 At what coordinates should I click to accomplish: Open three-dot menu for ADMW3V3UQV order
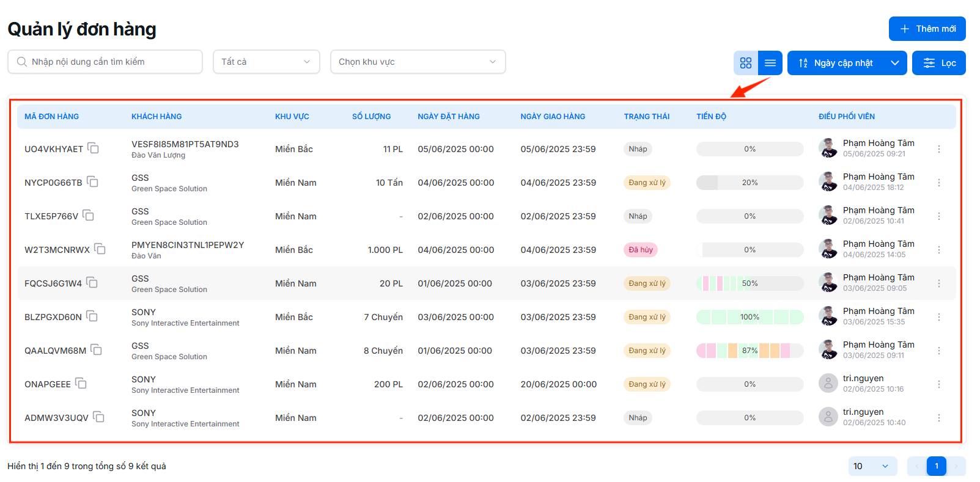point(938,418)
